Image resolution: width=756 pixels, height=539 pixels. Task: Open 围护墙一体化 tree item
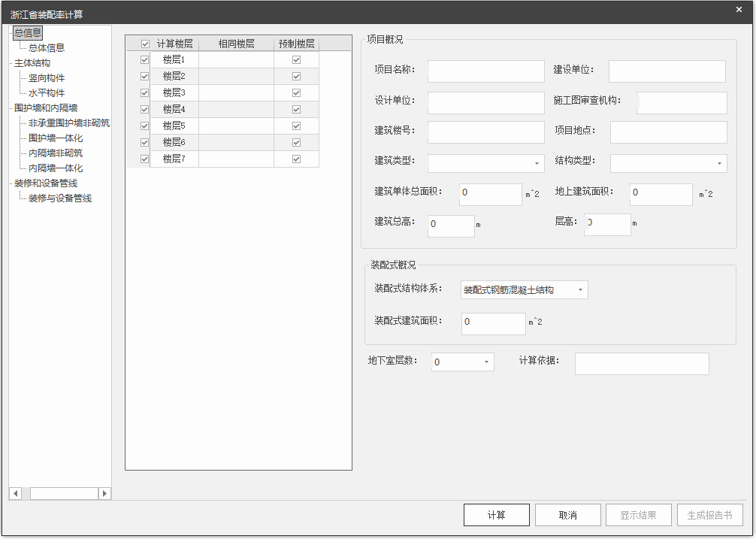(56, 138)
